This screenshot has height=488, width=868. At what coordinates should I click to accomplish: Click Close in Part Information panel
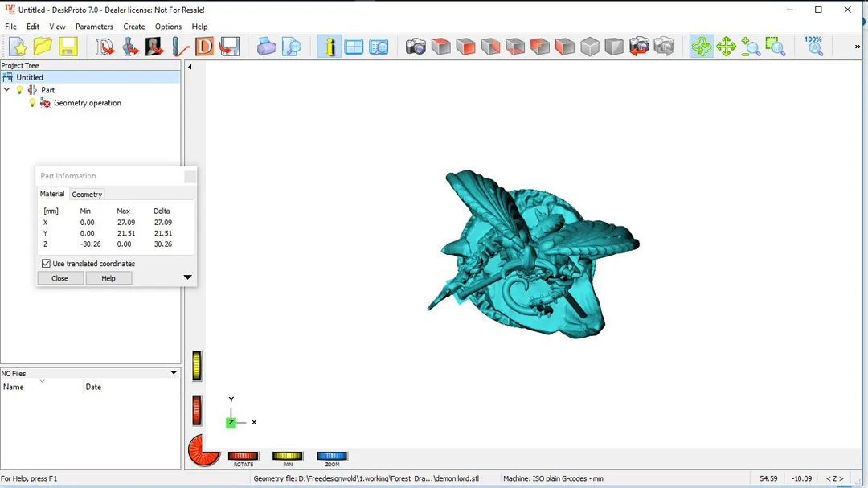point(59,278)
